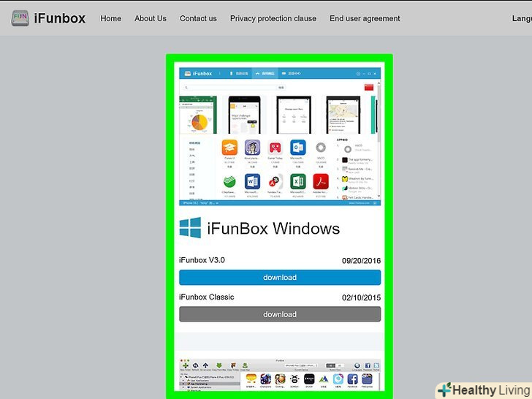Click the VSCO ring app icon
This screenshot has height=399, width=532.
pyautogui.click(x=321, y=148)
